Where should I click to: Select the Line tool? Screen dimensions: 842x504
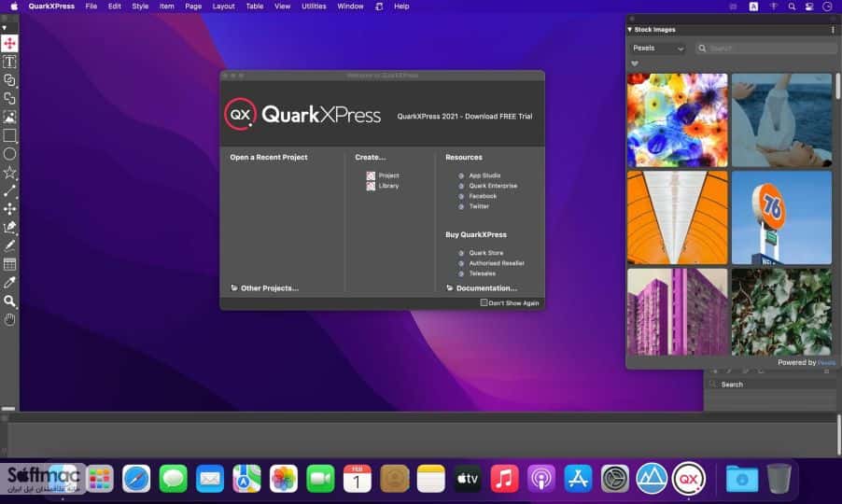tap(9, 190)
